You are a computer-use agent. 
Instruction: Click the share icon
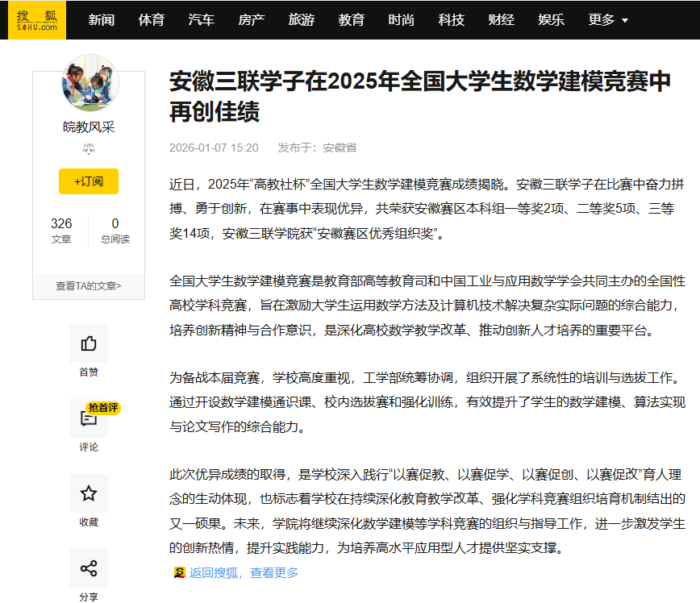(89, 568)
